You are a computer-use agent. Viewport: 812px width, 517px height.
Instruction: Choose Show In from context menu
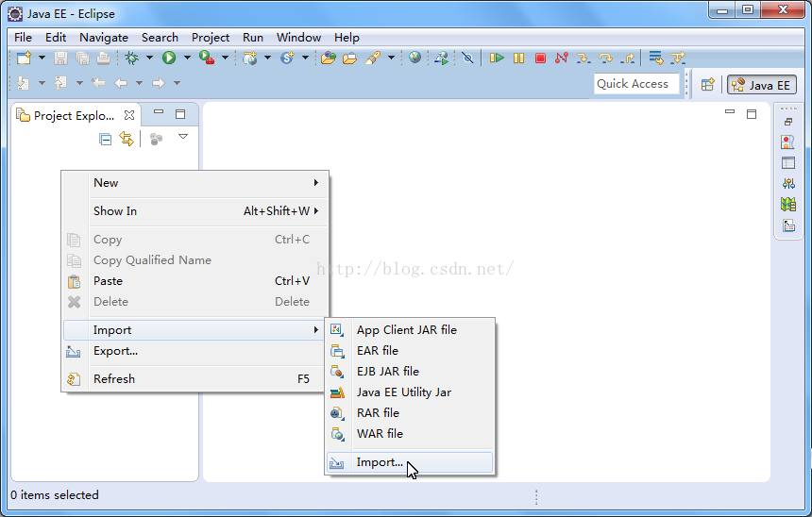[x=195, y=210]
